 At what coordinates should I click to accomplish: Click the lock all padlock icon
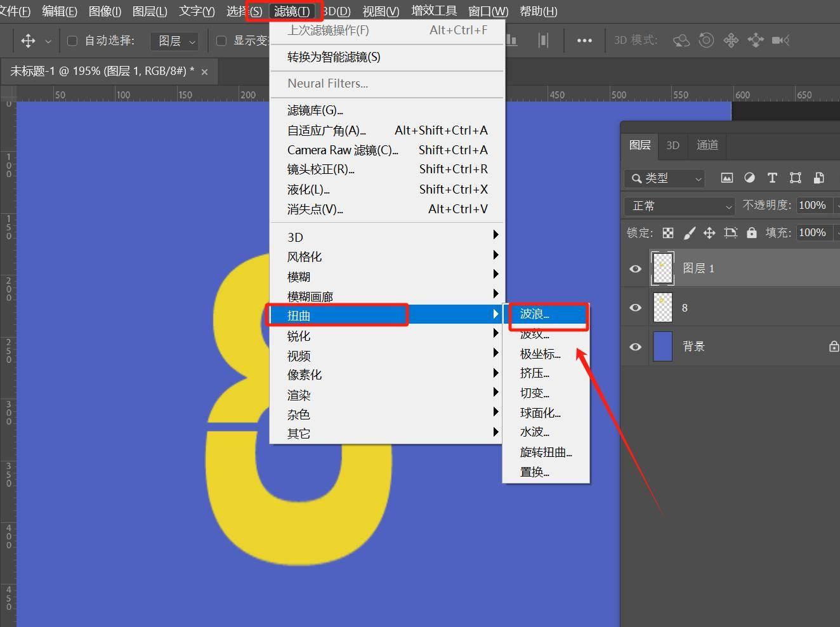[x=752, y=233]
